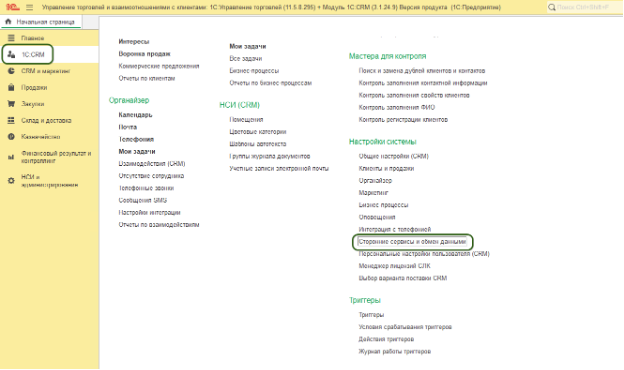624x370 pixels.
Task: Click the Закупки cart icon
Action: [x=11, y=104]
